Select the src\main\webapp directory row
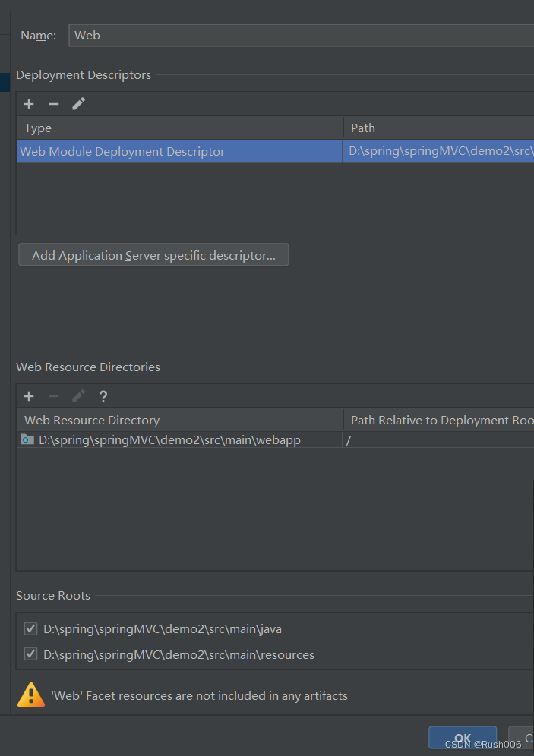Image resolution: width=534 pixels, height=756 pixels. point(275,439)
